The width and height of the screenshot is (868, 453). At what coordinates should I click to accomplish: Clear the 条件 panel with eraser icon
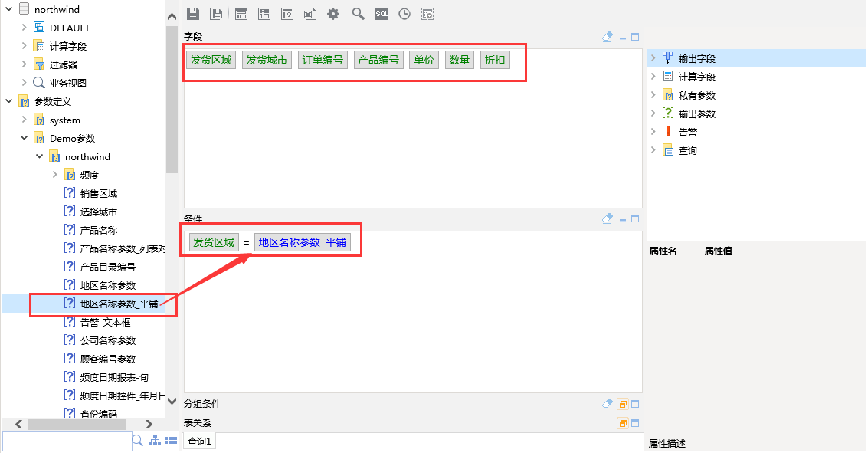tap(608, 218)
